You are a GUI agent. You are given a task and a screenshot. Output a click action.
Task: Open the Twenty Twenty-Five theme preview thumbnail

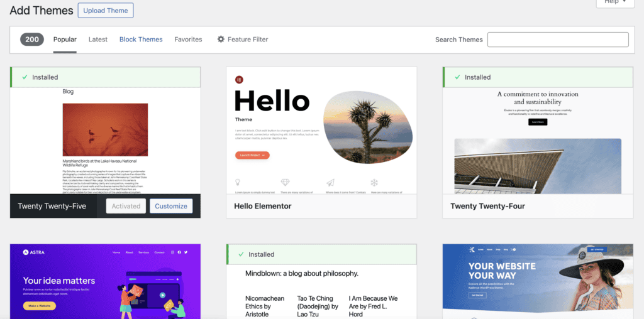pyautogui.click(x=105, y=140)
